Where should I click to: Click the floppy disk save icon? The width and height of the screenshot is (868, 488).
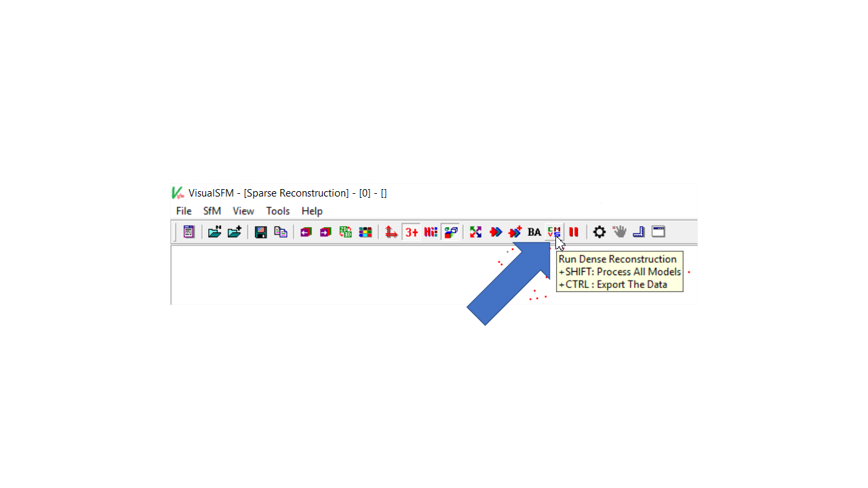click(x=260, y=232)
